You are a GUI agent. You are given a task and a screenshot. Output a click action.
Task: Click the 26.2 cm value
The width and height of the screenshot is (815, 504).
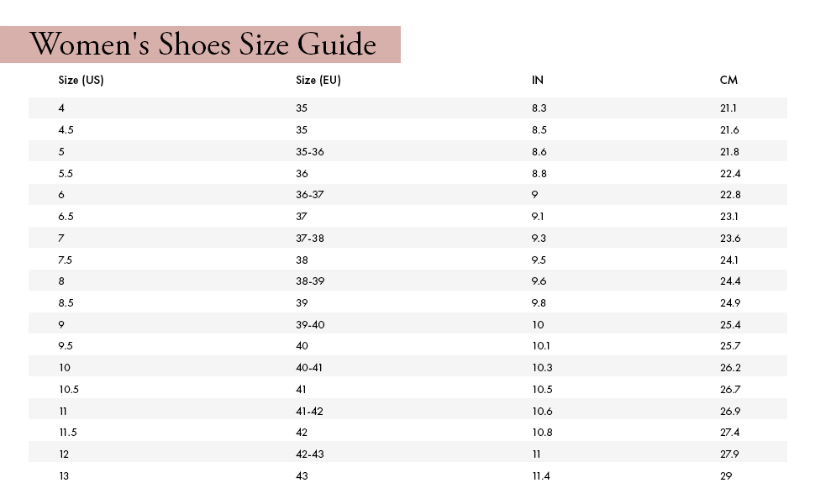click(x=730, y=368)
